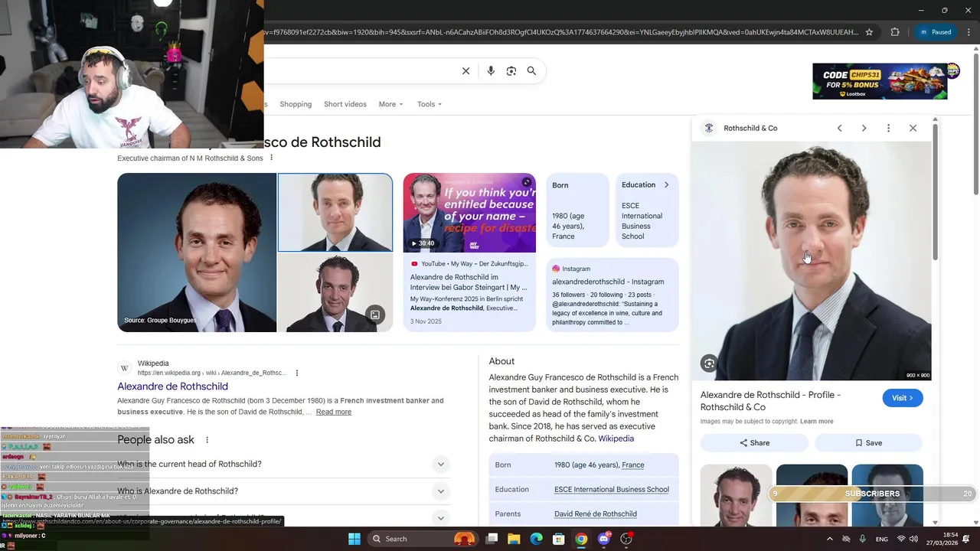Open File Explorer from the taskbar
Image resolution: width=980 pixels, height=551 pixels.
(514, 539)
